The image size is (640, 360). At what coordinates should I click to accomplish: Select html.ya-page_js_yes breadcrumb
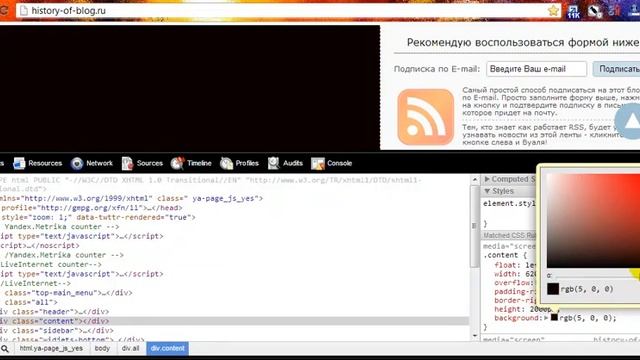pos(51,348)
